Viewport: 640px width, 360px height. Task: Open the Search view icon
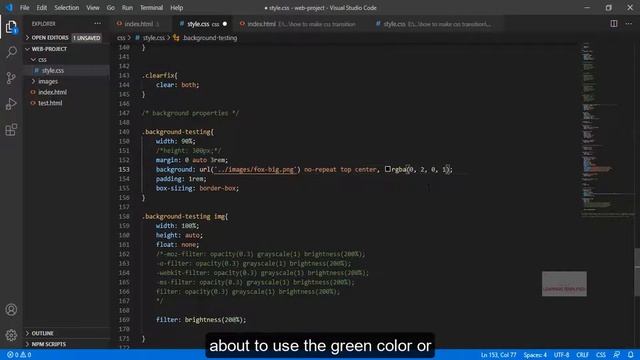11,52
